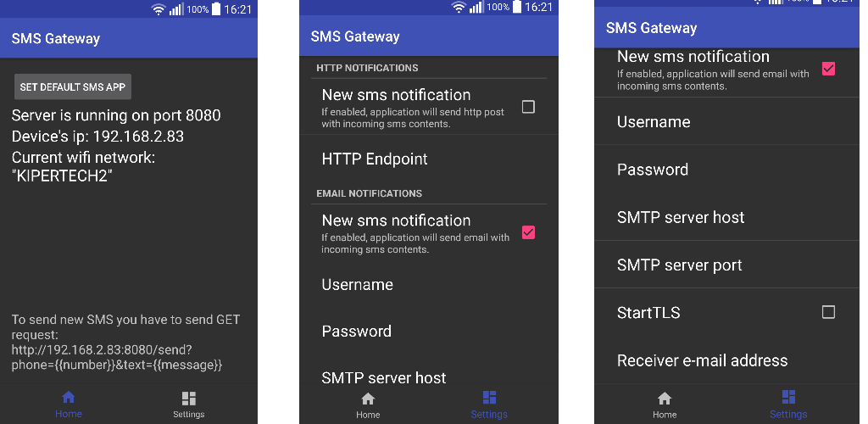
Task: Enable the StartTLS checkbox
Action: (828, 312)
